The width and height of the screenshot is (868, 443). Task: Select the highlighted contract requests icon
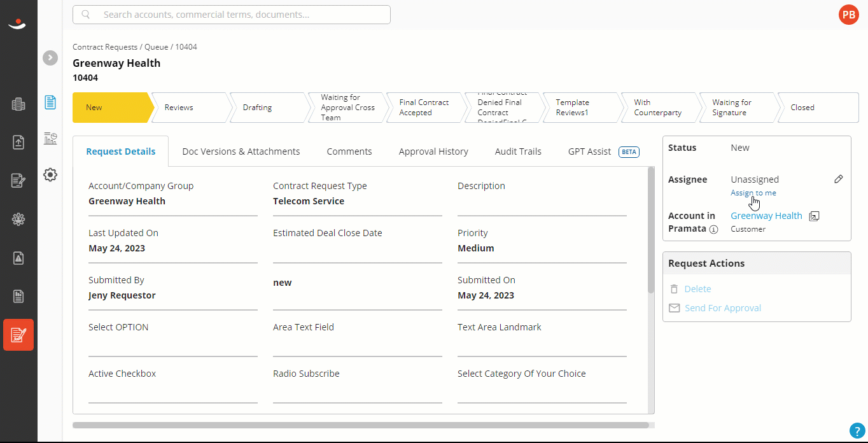(x=18, y=335)
